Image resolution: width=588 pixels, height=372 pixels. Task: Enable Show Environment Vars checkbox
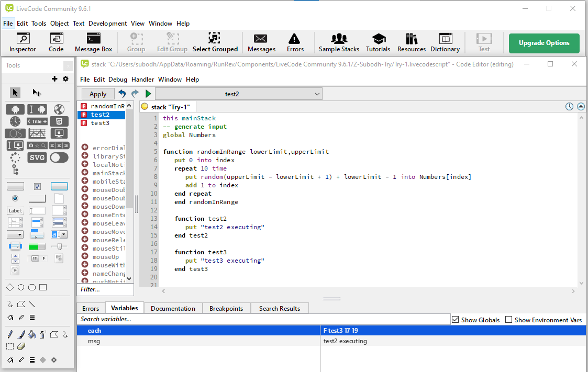(x=508, y=320)
